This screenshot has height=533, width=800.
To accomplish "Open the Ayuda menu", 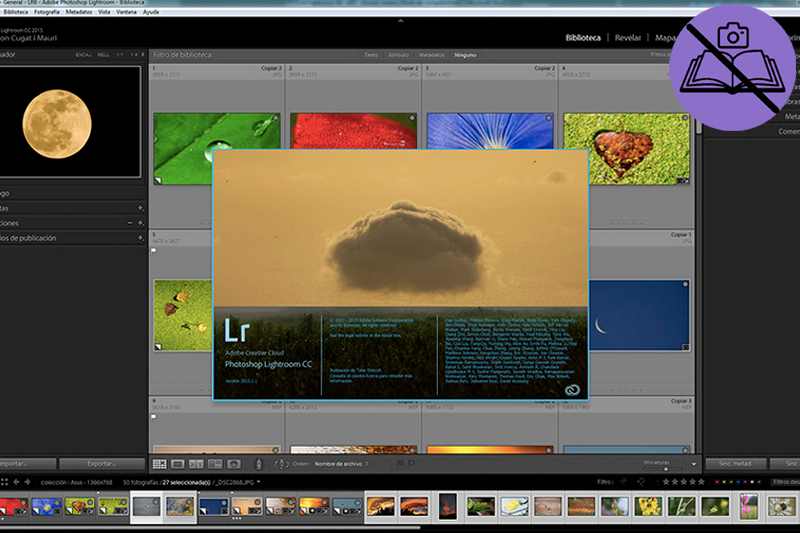I will (x=151, y=12).
